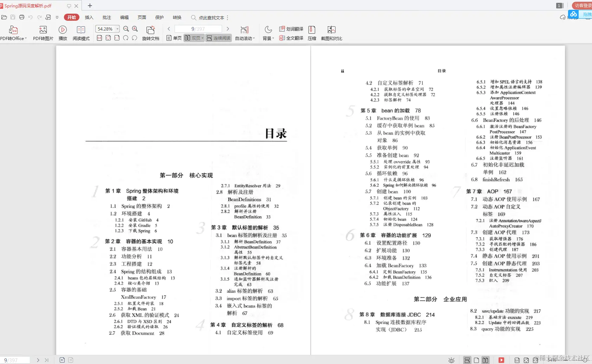Open the 截图和对比 screenshot compare tool
Viewport: 592px width, 364px height.
pos(332,33)
